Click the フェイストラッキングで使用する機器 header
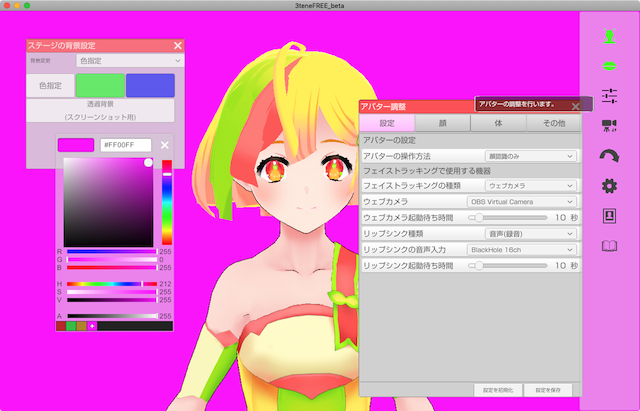 [427, 171]
